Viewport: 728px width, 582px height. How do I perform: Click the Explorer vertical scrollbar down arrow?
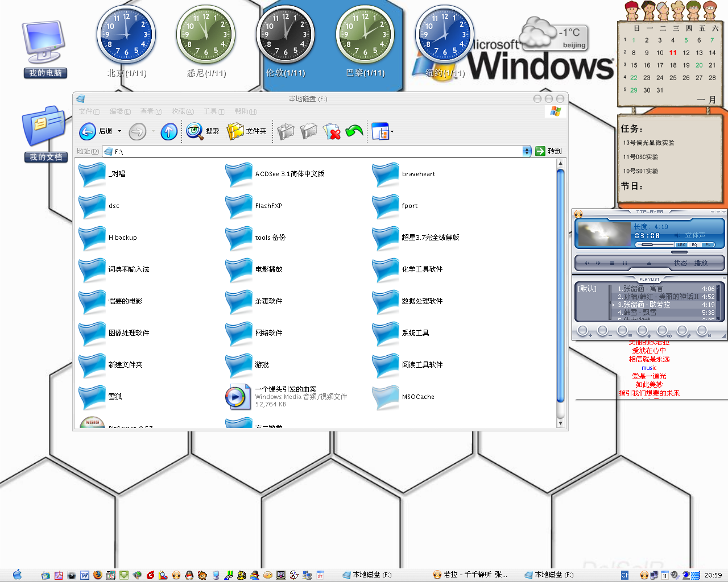pyautogui.click(x=560, y=423)
